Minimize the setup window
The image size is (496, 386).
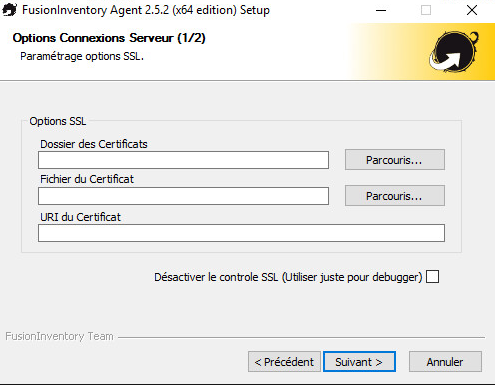pyautogui.click(x=381, y=10)
